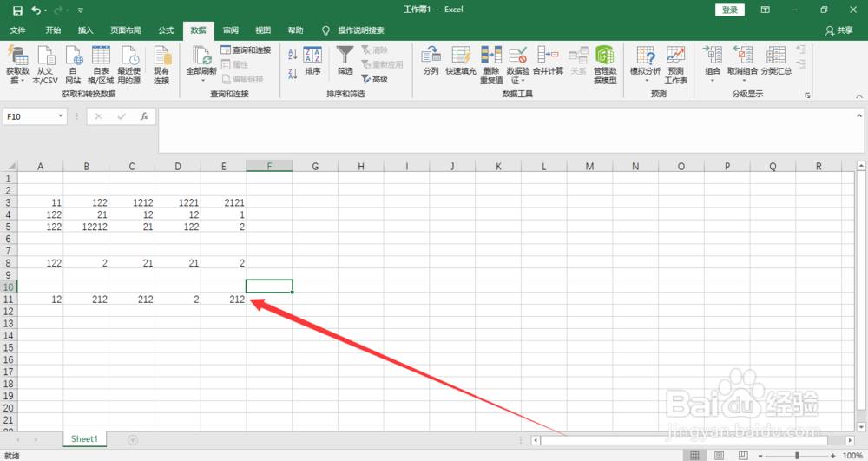This screenshot has width=868, height=461.
Task: Sort descending Z to A
Action: [293, 74]
